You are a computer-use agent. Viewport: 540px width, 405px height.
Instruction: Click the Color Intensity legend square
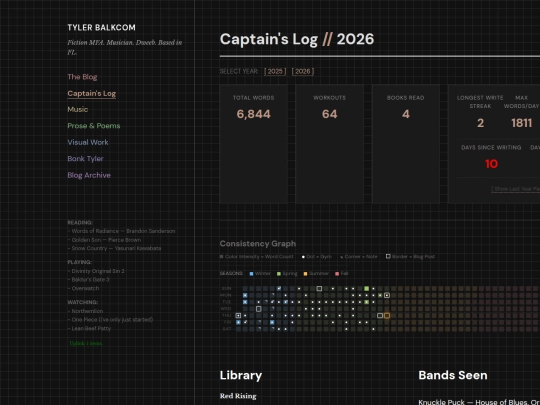pyautogui.click(x=221, y=257)
